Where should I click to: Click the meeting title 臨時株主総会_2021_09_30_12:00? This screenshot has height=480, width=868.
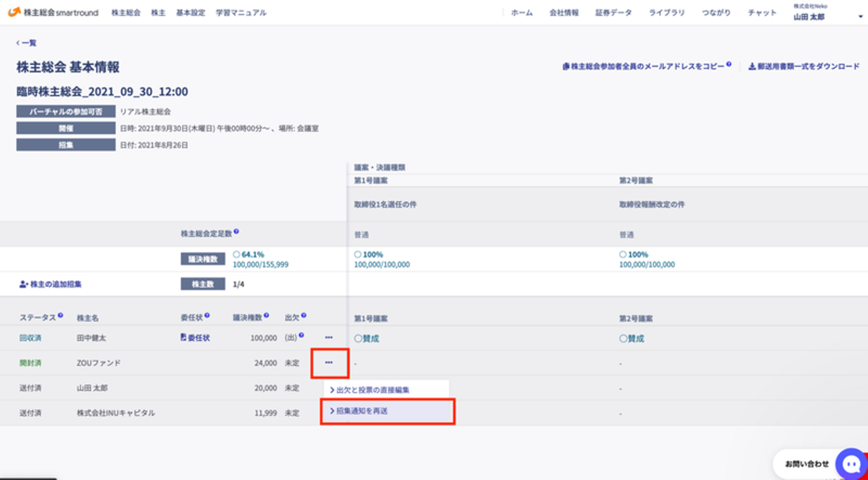[x=102, y=92]
